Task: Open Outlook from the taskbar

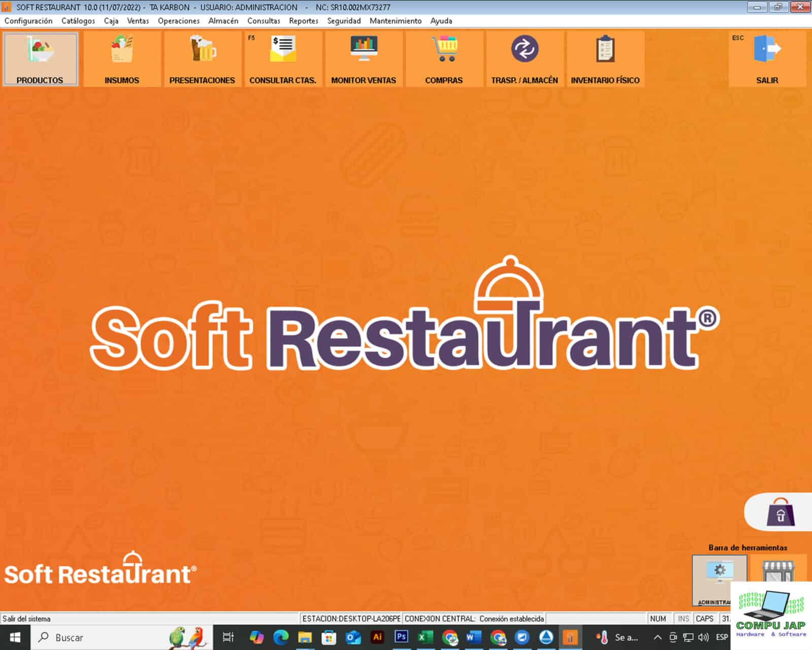Action: [353, 637]
